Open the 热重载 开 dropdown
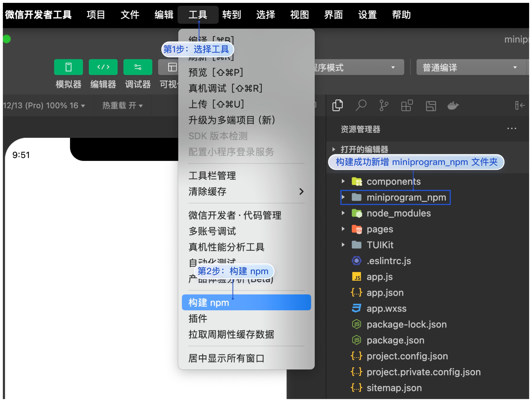 (123, 105)
